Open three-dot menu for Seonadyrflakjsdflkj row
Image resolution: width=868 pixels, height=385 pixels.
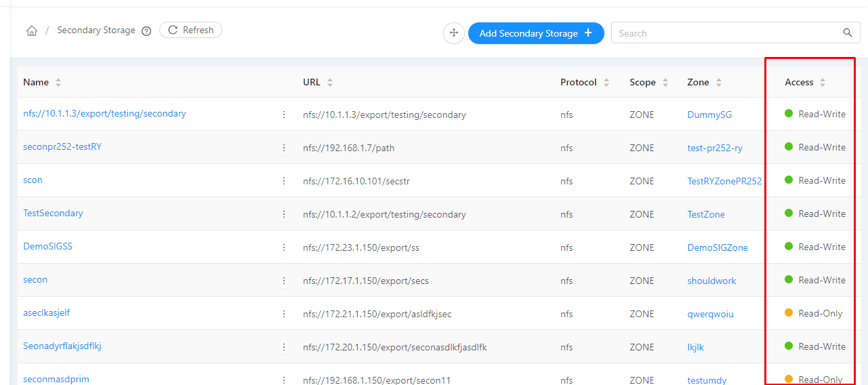tap(284, 347)
